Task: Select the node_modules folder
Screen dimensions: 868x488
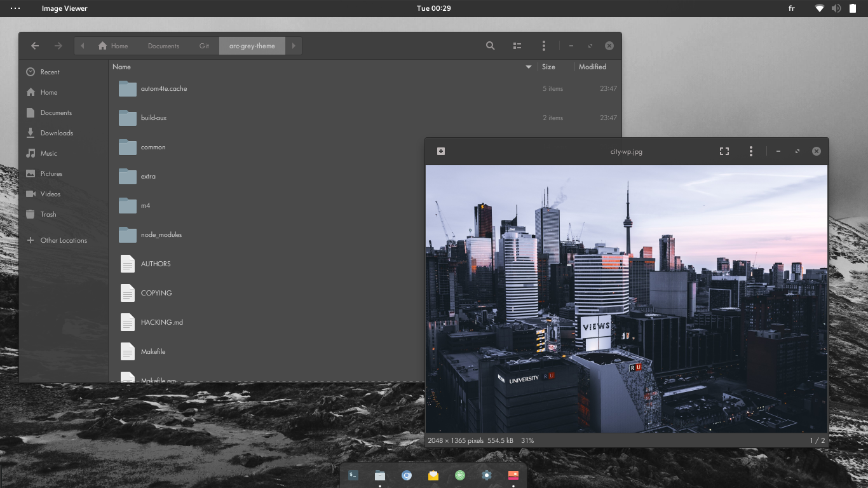Action: coord(161,234)
